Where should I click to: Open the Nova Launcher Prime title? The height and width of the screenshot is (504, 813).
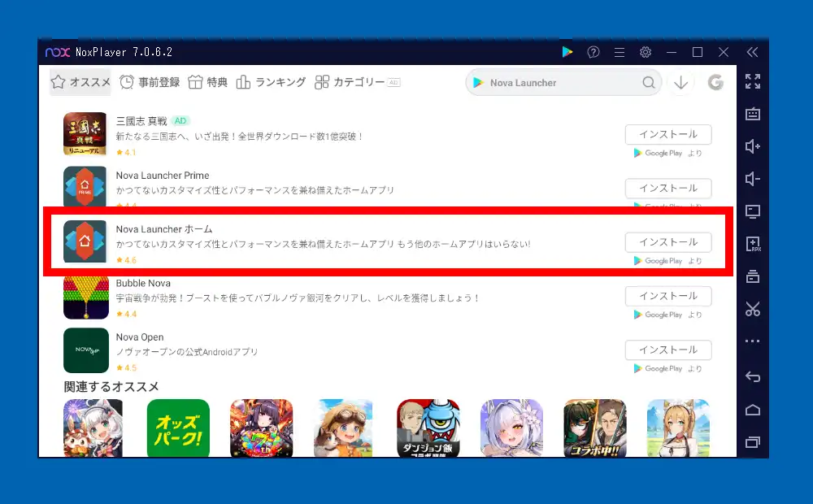point(163,176)
